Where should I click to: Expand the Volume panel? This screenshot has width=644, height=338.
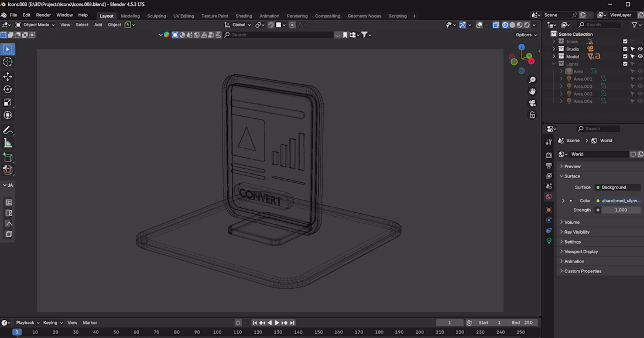(601, 222)
